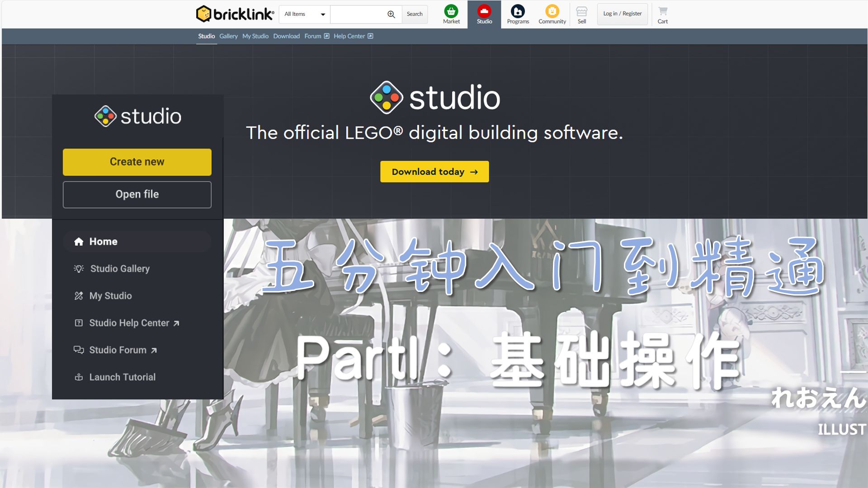868x488 pixels.
Task: Click the Studio Help Center arrow icon
Action: [x=176, y=323]
